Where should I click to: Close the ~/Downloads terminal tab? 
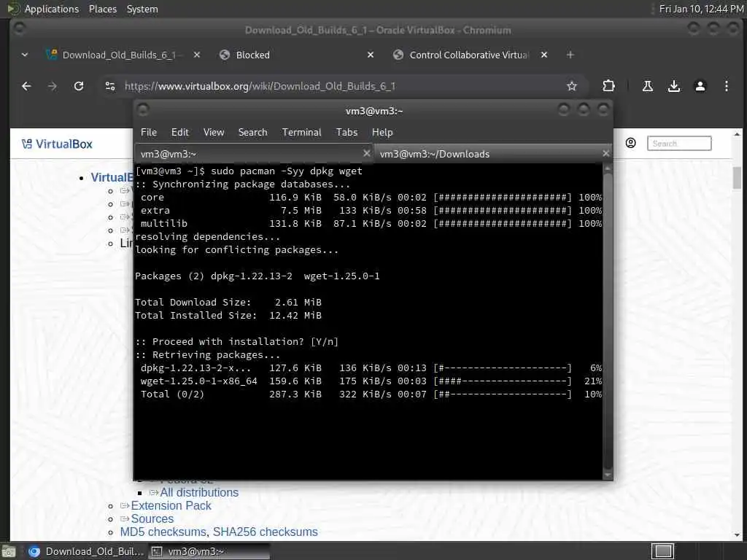coord(605,153)
